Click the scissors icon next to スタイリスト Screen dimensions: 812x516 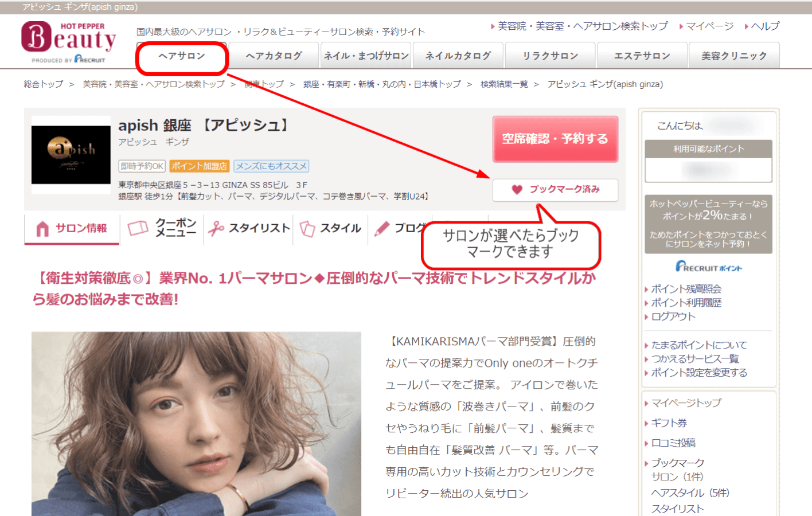(216, 228)
